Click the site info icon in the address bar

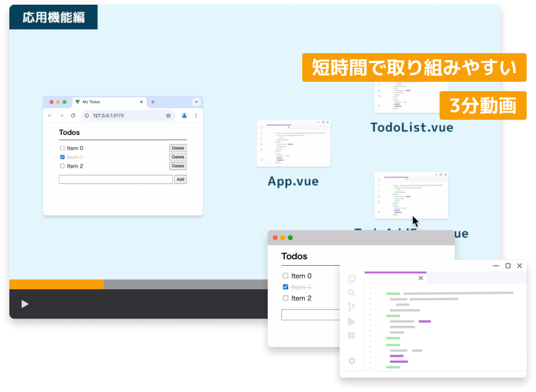point(87,116)
